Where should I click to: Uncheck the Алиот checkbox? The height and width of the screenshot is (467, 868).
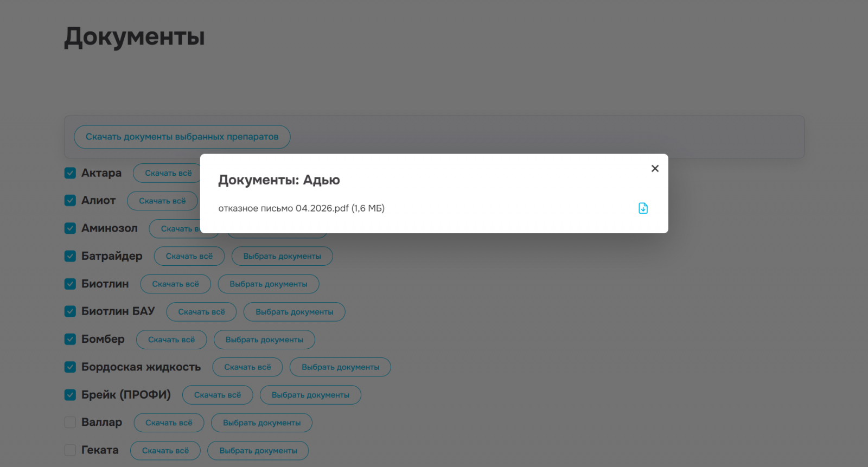pos(70,201)
